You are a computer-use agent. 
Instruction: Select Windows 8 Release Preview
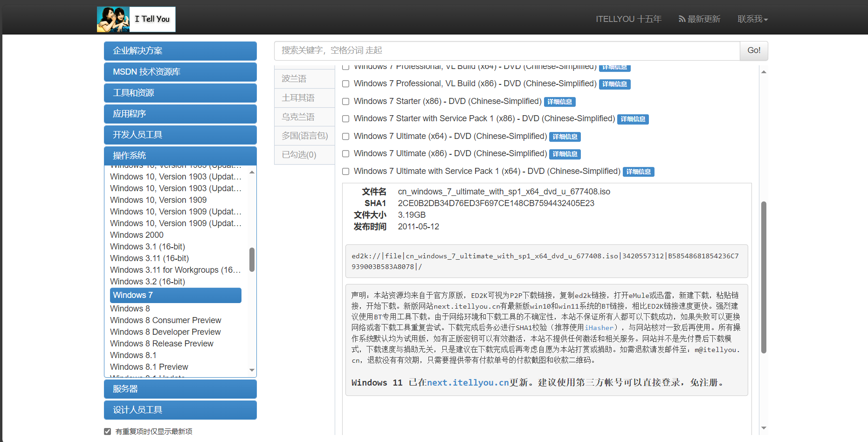(x=162, y=344)
